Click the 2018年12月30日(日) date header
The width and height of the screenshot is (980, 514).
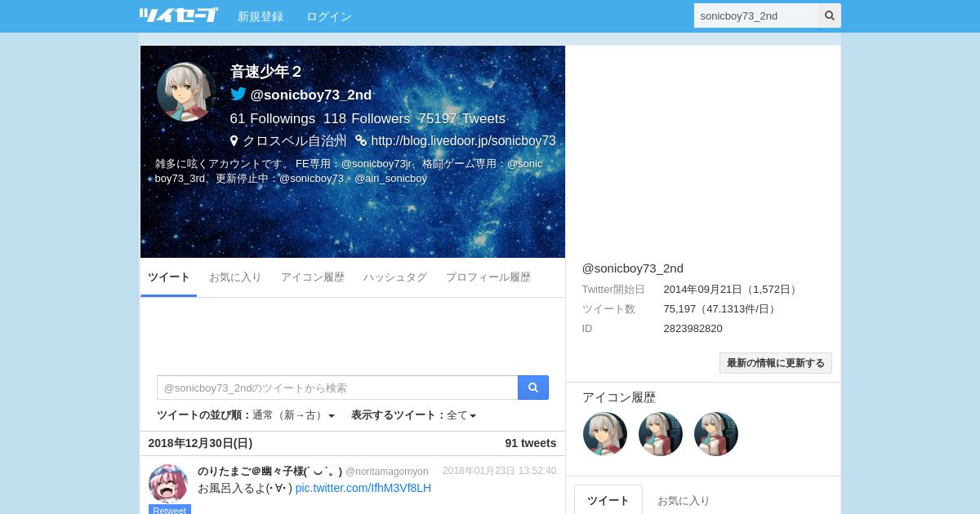pyautogui.click(x=200, y=443)
